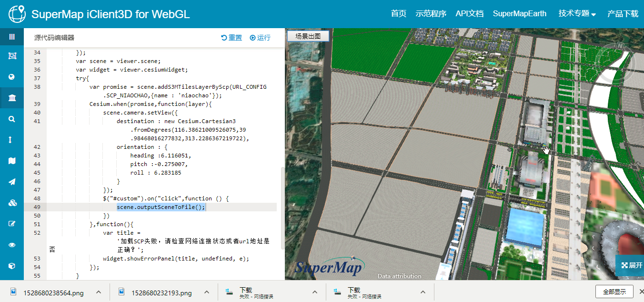Open options arrow for first failed 下载 item

click(315, 292)
